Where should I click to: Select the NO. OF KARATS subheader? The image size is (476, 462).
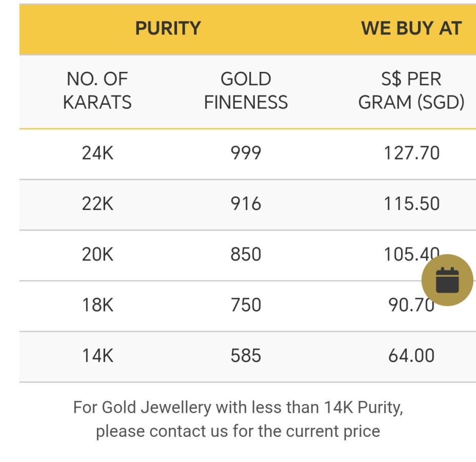coord(97,91)
